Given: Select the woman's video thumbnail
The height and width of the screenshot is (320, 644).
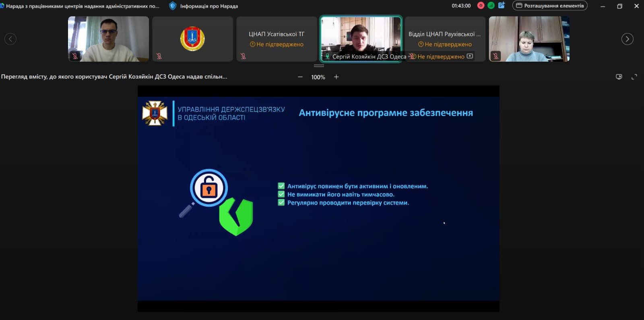Looking at the screenshot, I should [x=529, y=39].
